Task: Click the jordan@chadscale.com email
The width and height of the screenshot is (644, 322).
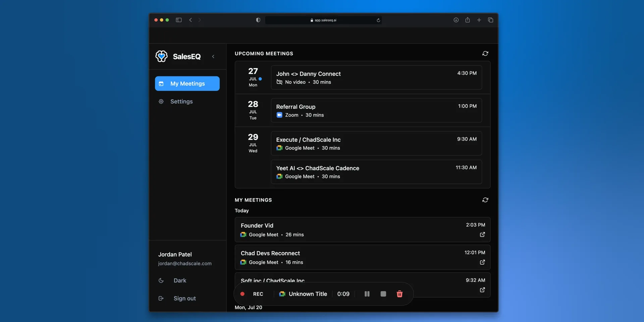Action: pos(185,264)
